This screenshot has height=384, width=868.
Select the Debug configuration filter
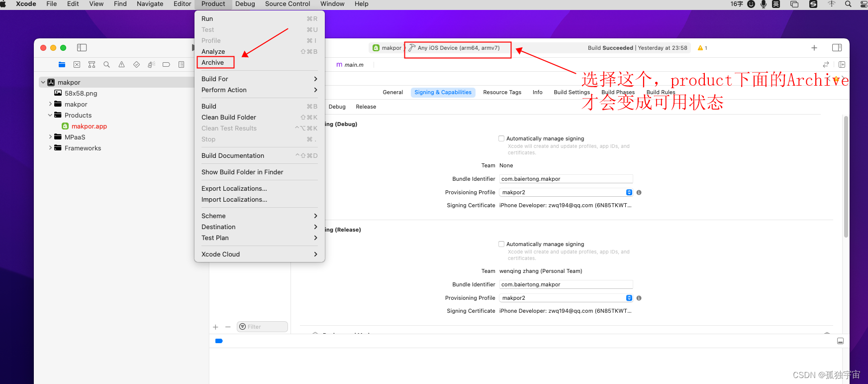pos(337,107)
